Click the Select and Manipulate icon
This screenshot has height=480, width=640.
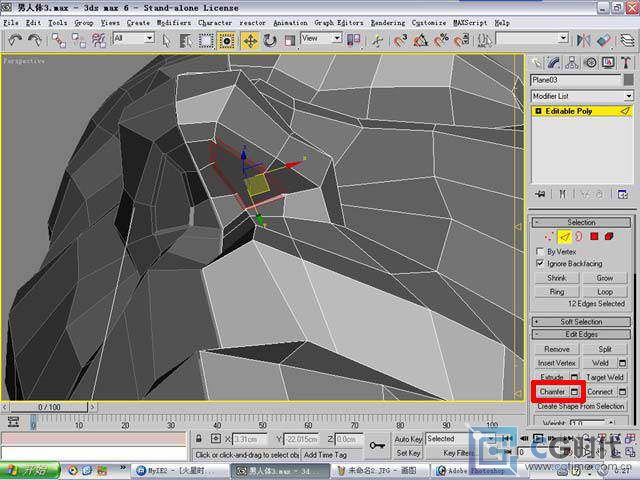click(377, 40)
